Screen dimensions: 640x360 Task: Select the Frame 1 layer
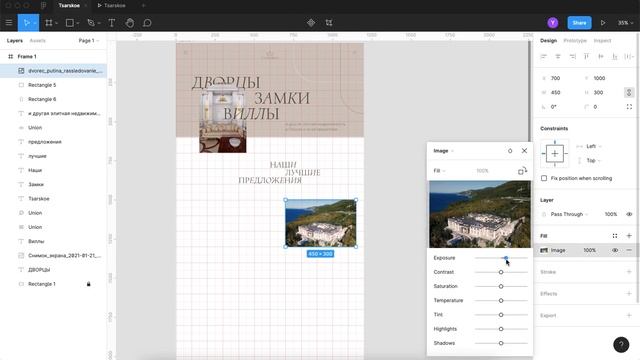[x=53, y=56]
